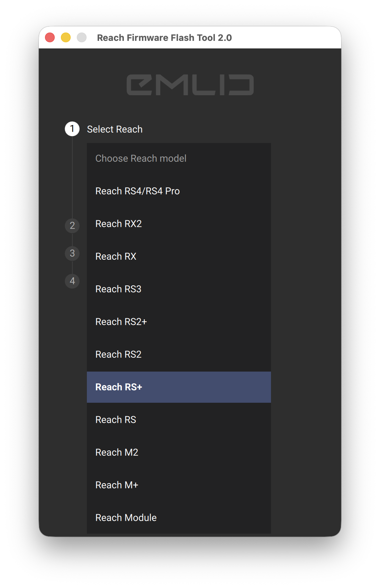Click the step 3 circle icon
380x588 pixels.
(x=72, y=253)
